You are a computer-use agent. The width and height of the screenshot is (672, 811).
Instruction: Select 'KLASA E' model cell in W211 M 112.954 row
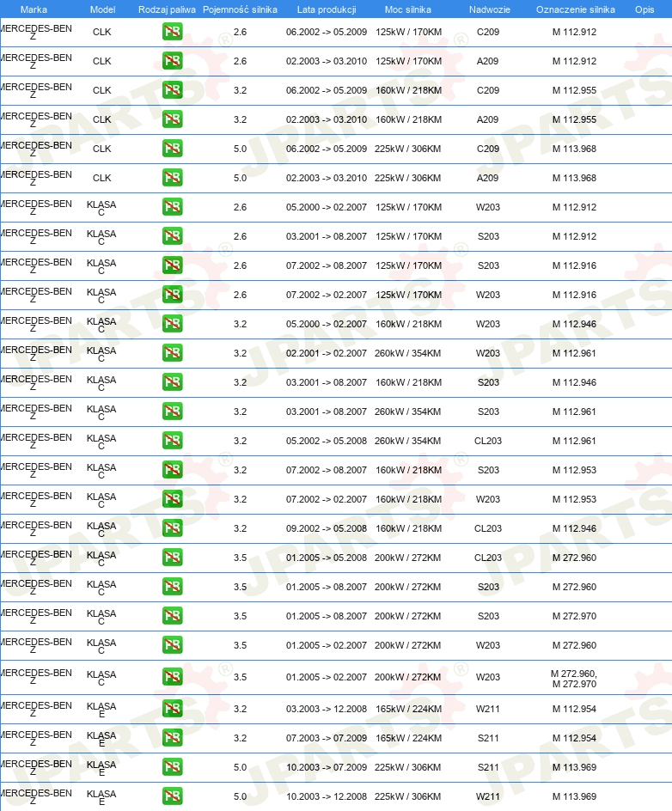(101, 710)
